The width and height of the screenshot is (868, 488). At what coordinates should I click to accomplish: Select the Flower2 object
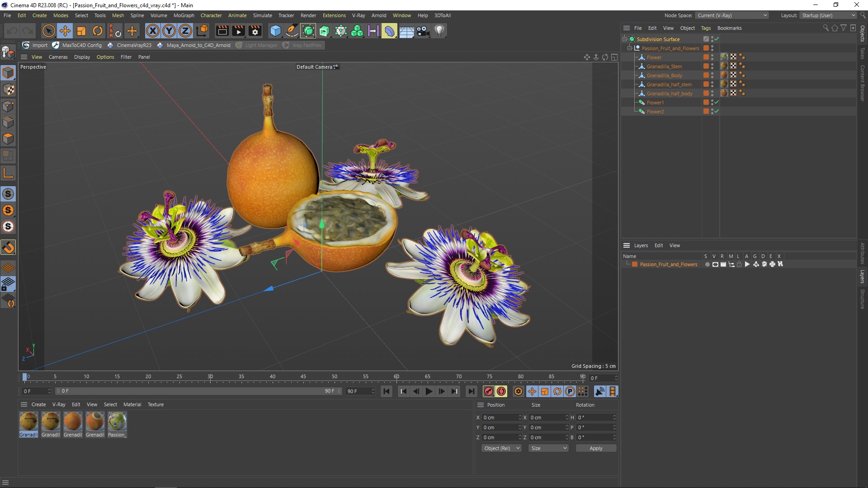[x=655, y=112]
